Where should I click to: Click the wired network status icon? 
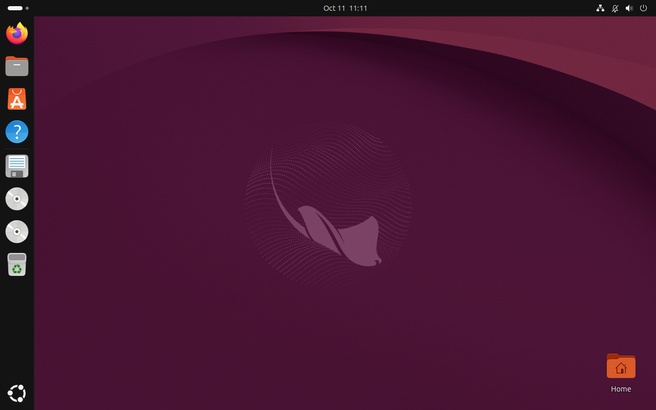[600, 8]
